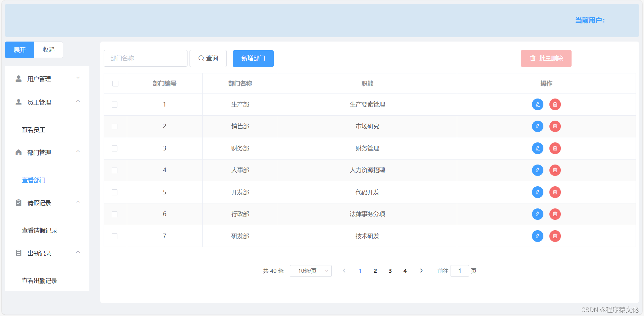Check the checkbox for row 7 研发部
The height and width of the screenshot is (316, 644).
(x=115, y=236)
